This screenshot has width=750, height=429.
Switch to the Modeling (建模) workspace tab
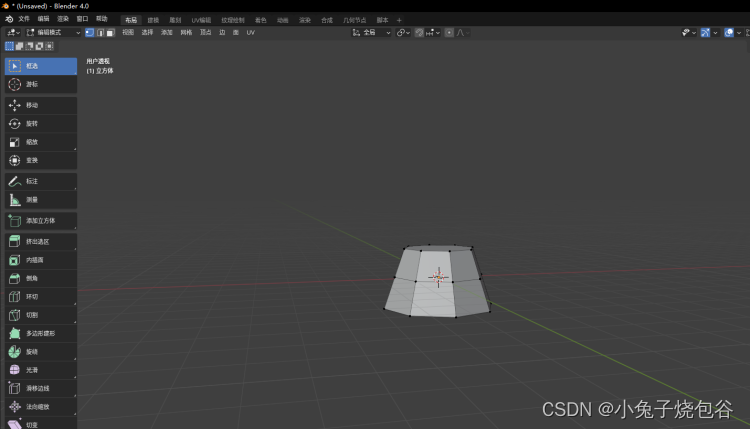153,20
